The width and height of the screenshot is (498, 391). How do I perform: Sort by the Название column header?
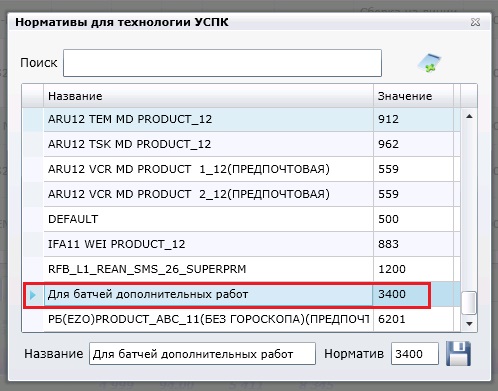coord(208,96)
